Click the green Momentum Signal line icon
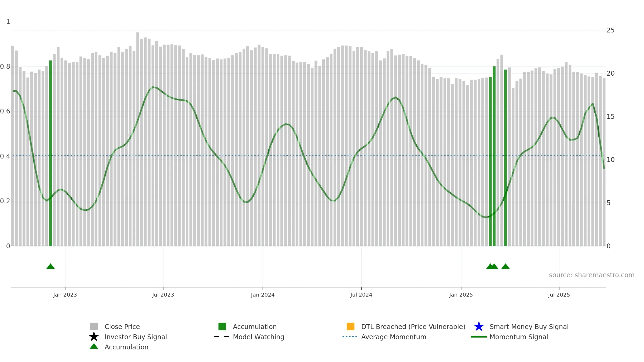This screenshot has height=362, width=644. 479,337
